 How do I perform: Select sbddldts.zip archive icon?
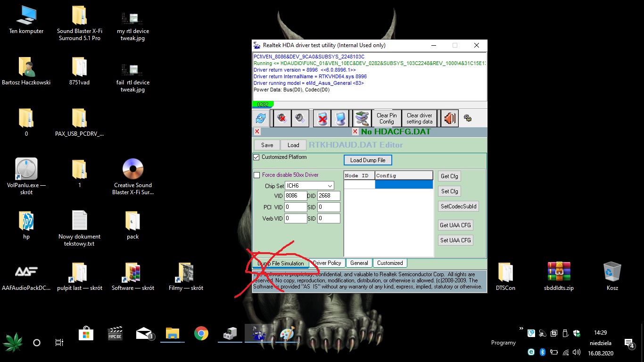click(x=559, y=277)
